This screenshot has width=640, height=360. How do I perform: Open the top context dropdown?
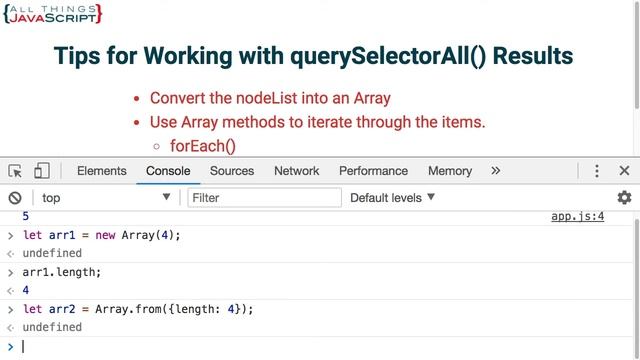106,198
